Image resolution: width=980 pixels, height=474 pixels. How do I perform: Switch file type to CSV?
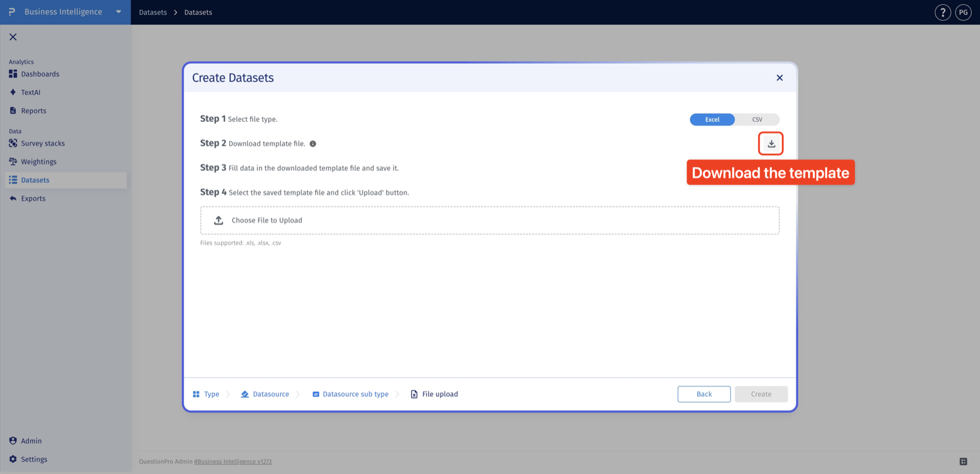pos(757,119)
